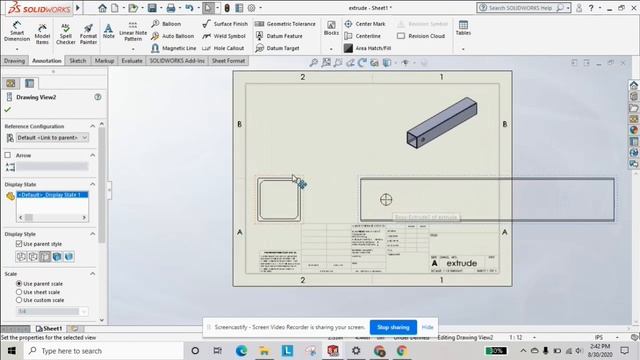Run the Spell Checker
This screenshot has width=640, height=360.
pyautogui.click(x=65, y=33)
